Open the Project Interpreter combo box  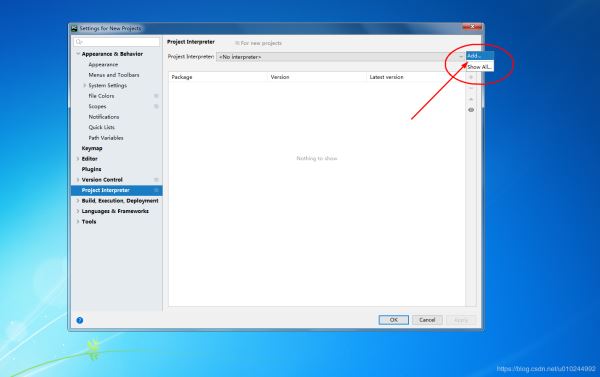tap(341, 57)
